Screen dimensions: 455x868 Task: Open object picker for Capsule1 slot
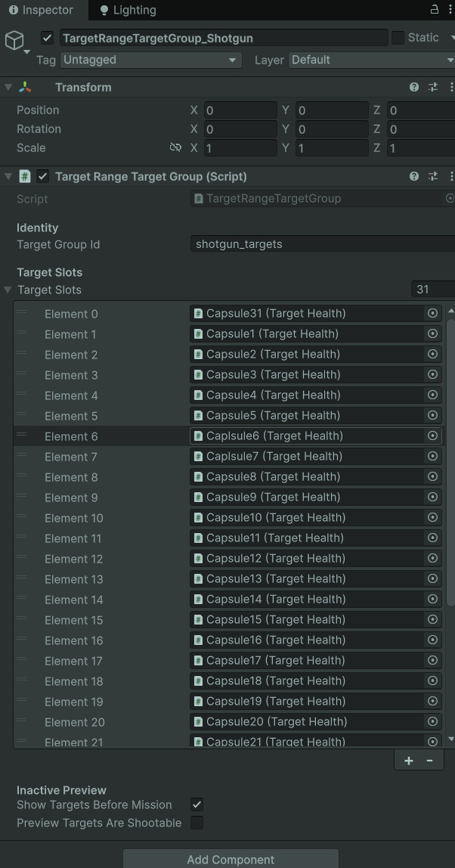coord(433,333)
